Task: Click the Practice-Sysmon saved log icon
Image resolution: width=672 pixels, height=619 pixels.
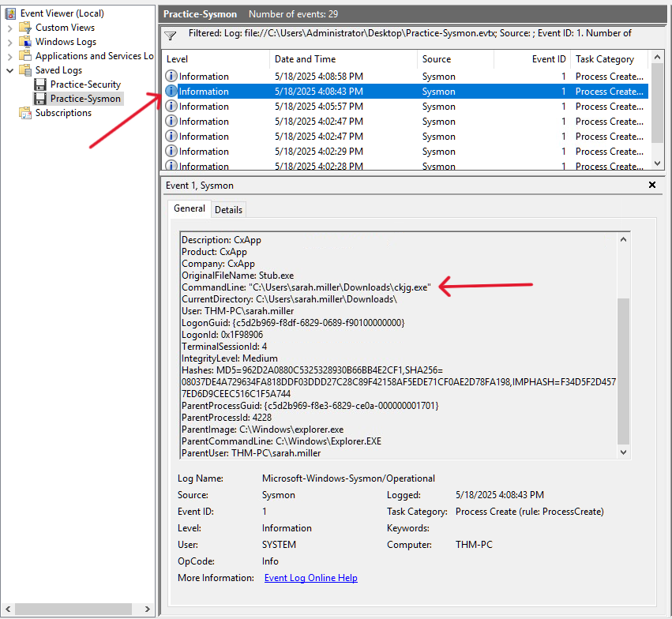Action: pyautogui.click(x=40, y=99)
